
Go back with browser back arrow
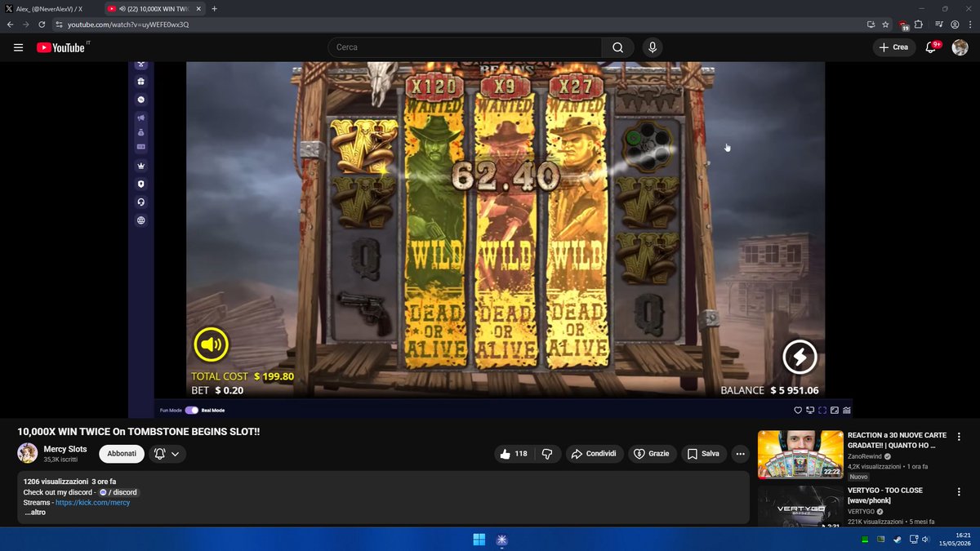click(x=11, y=24)
